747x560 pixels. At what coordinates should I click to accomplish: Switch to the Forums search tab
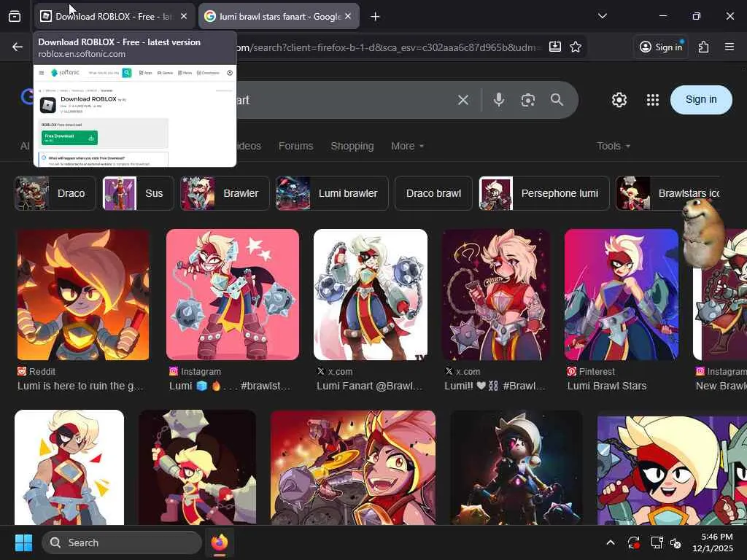[296, 146]
